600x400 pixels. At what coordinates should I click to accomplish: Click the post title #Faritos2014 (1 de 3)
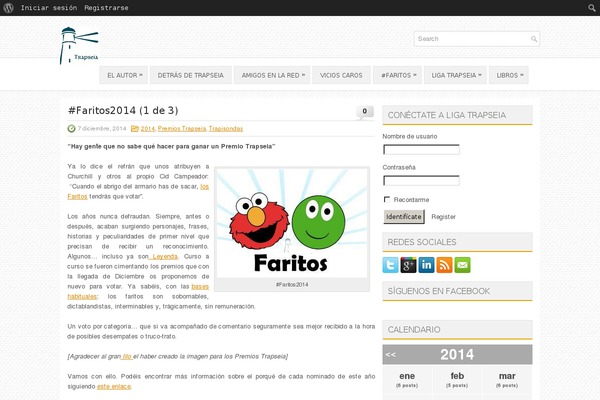(x=123, y=111)
